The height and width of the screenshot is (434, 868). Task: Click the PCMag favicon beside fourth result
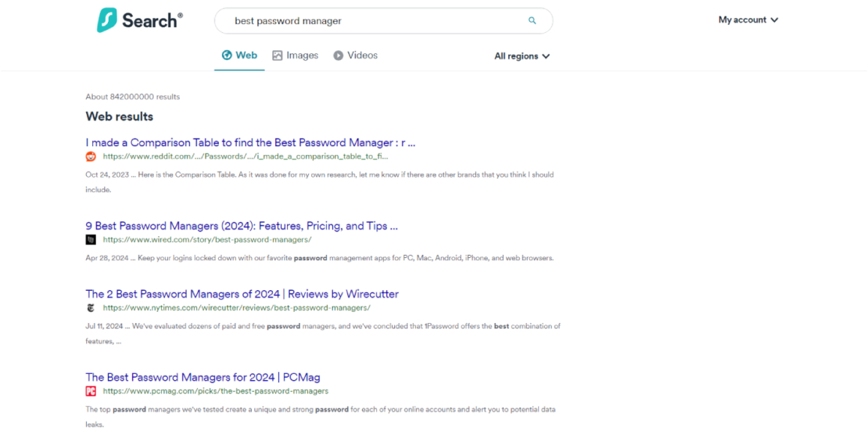(x=91, y=391)
